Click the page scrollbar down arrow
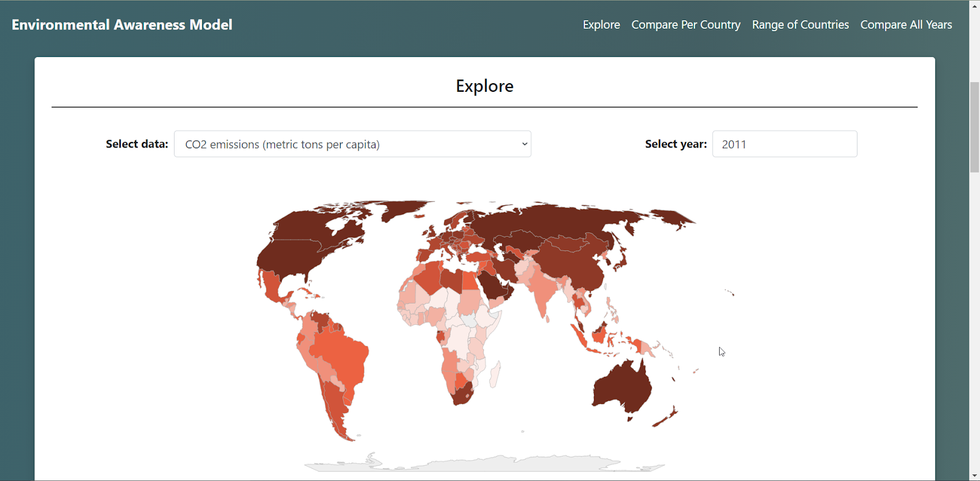980x481 pixels. pos(974,475)
